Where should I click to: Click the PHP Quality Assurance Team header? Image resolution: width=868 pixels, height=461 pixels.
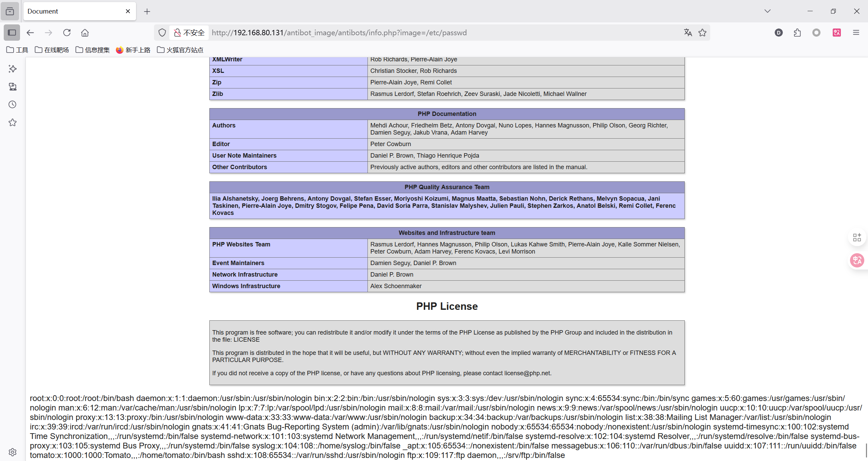click(x=447, y=187)
